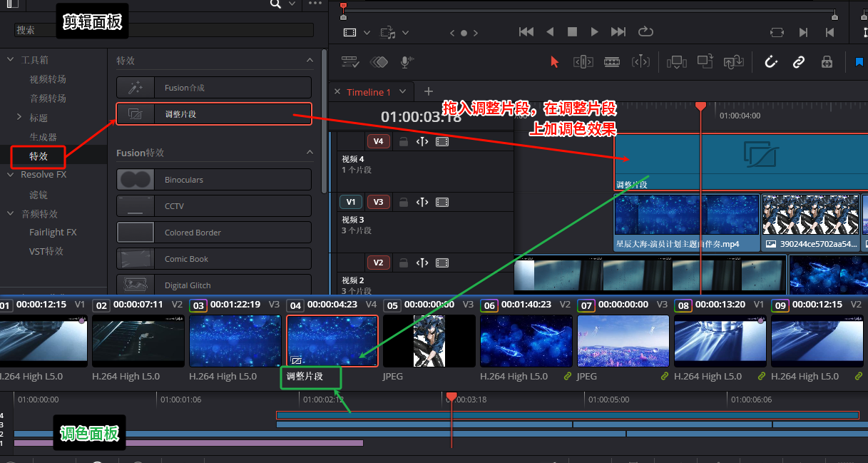The height and width of the screenshot is (463, 868).
Task: Lock the 视频 4 track
Action: pyautogui.click(x=403, y=141)
